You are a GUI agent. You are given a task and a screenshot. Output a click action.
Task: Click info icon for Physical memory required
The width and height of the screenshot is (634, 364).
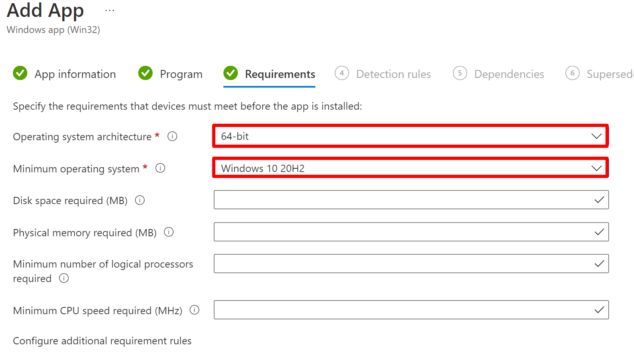click(169, 232)
